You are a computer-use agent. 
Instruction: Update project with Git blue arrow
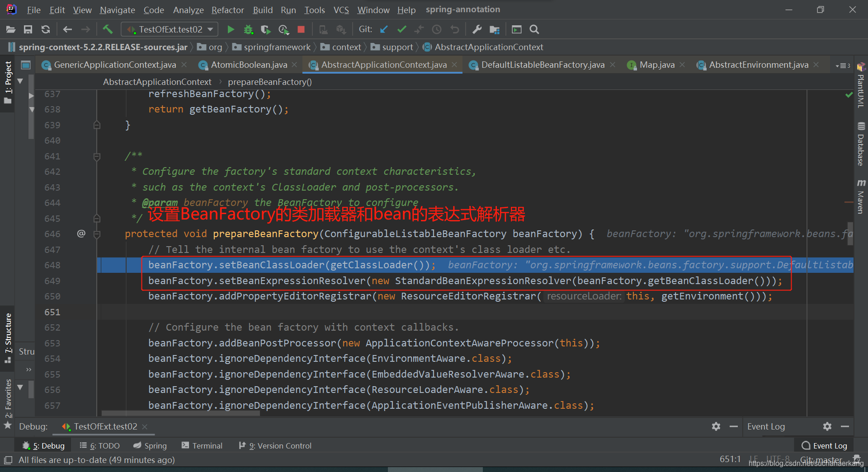click(384, 30)
